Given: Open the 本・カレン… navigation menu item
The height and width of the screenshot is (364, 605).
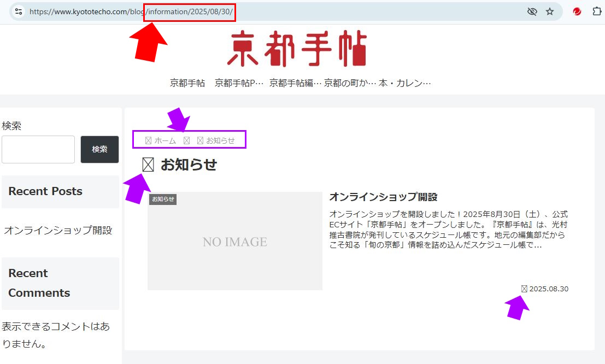Looking at the screenshot, I should (405, 83).
